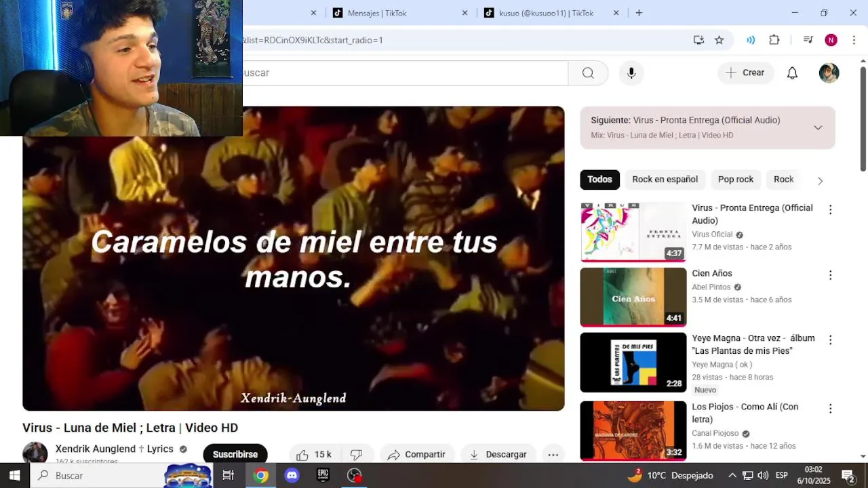Open Los Piojos - Como Alí thumbnail
This screenshot has height=488, width=868.
(x=633, y=430)
